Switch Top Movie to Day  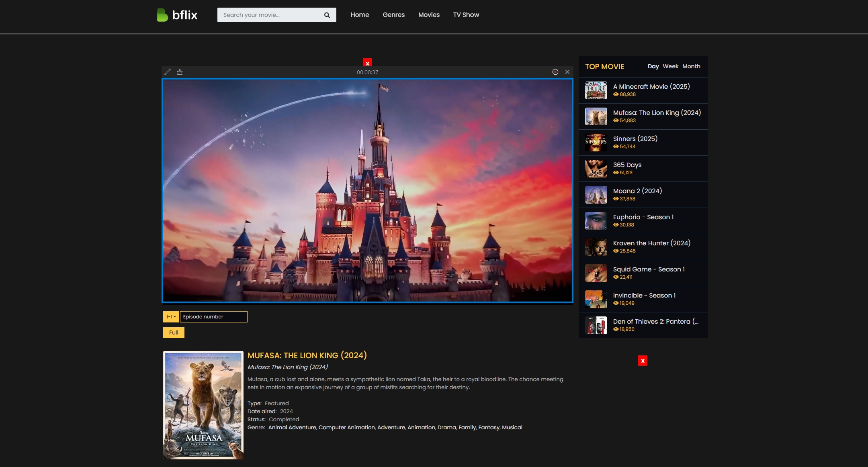653,66
